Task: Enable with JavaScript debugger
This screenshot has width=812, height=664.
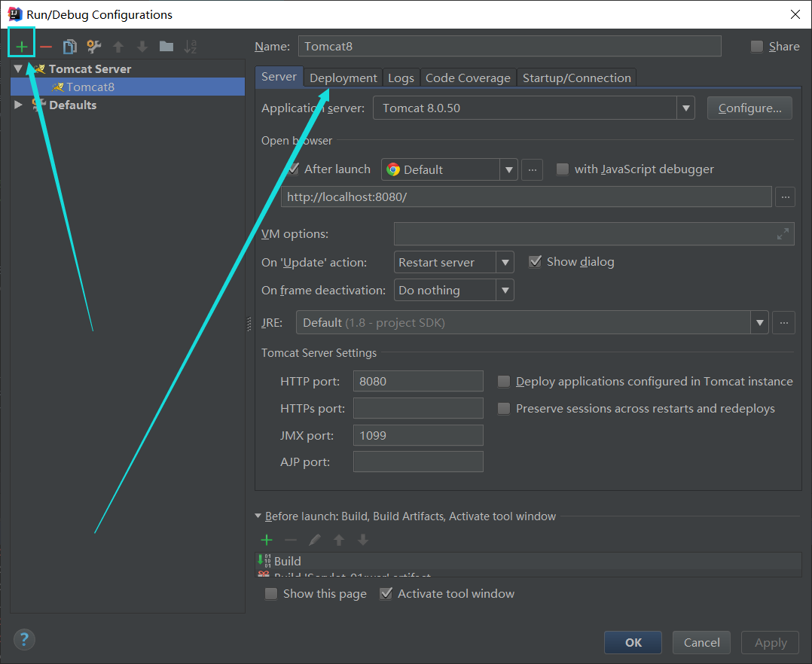Action: (x=562, y=169)
